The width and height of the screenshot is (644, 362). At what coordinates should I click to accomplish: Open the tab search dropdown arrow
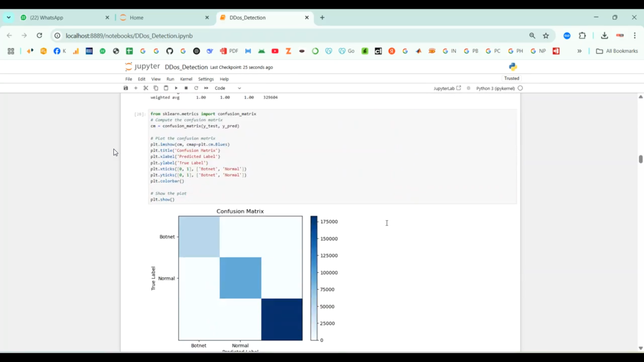point(9,18)
